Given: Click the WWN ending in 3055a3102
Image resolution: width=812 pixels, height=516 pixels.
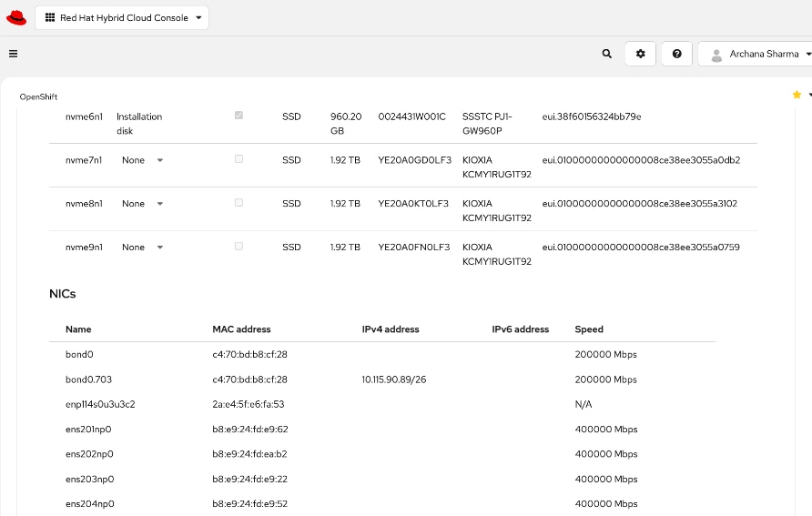Looking at the screenshot, I should (x=640, y=204).
